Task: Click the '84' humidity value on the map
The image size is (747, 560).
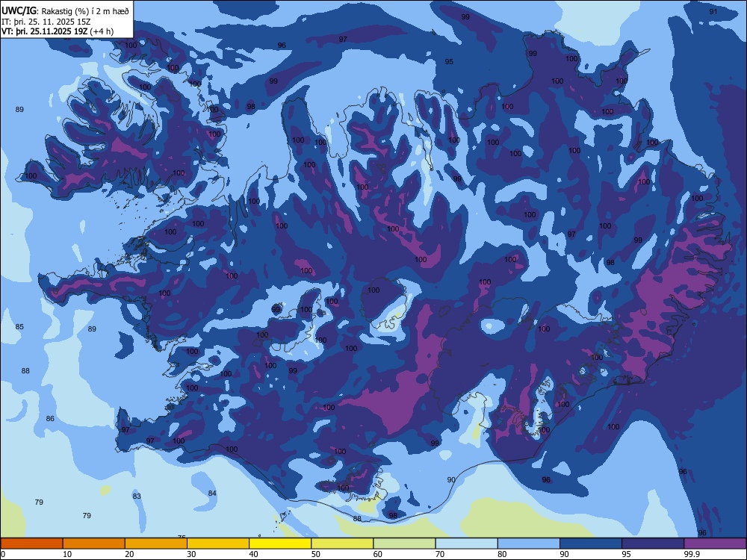Action: point(212,493)
